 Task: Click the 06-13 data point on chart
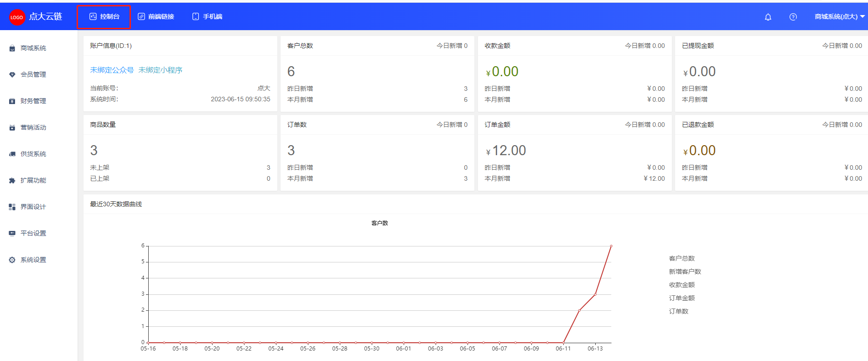click(x=595, y=294)
